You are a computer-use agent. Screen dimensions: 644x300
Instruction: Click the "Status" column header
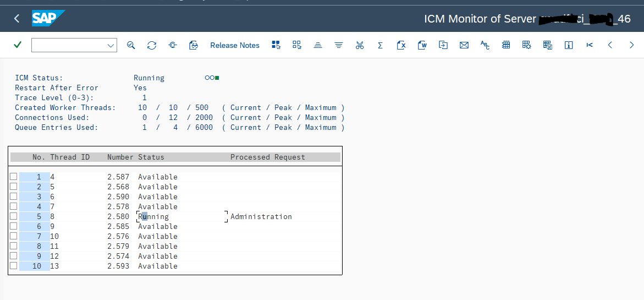(x=151, y=157)
